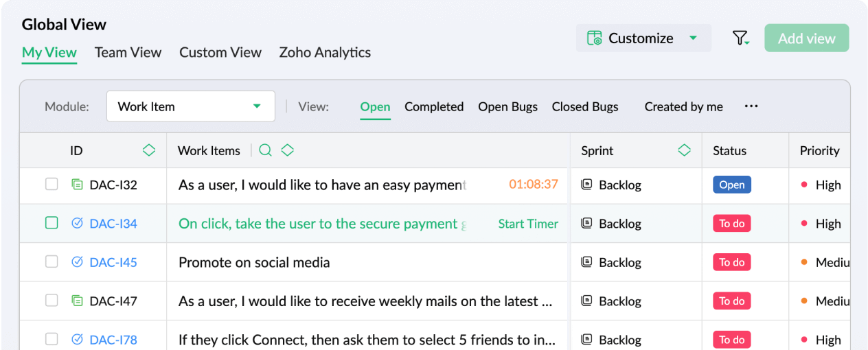
Task: Check the DAC-I47 row checkbox
Action: pyautogui.click(x=52, y=301)
